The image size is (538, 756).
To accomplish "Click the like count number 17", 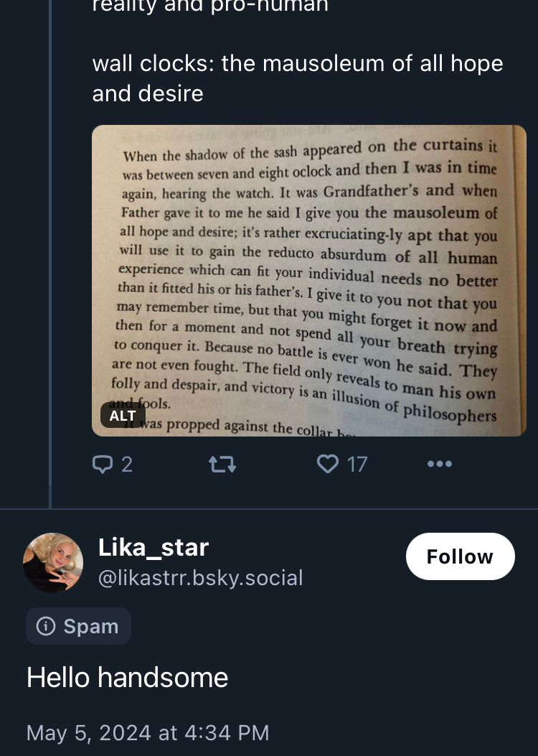I will pyautogui.click(x=357, y=465).
